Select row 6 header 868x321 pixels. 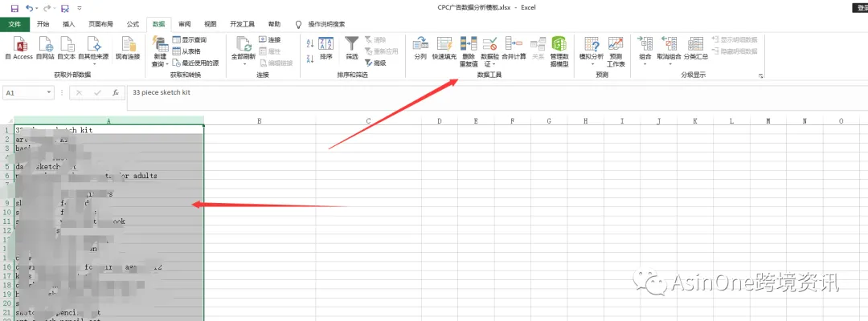coord(6,176)
